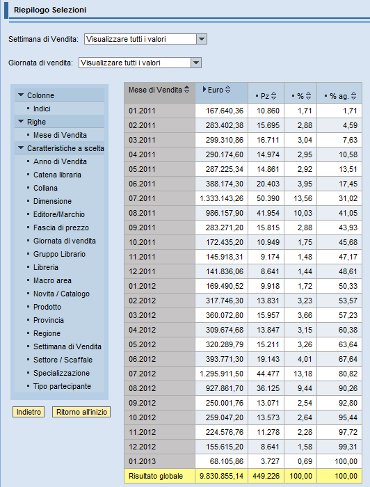The image size is (370, 487).
Task: Sort by Mese di Vendita column icon
Action: [x=187, y=90]
